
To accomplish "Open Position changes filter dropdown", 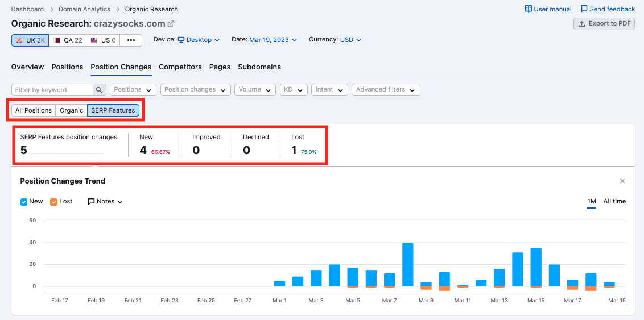I will click(196, 90).
